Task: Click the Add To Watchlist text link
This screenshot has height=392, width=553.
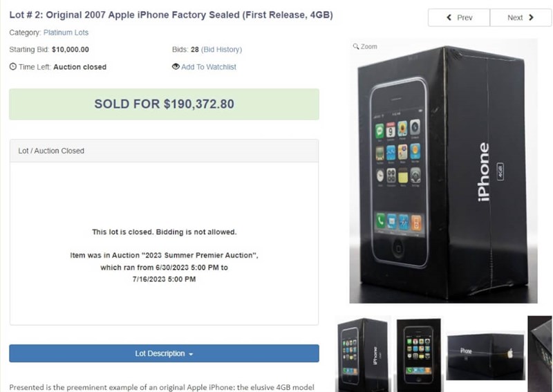Action: [209, 67]
